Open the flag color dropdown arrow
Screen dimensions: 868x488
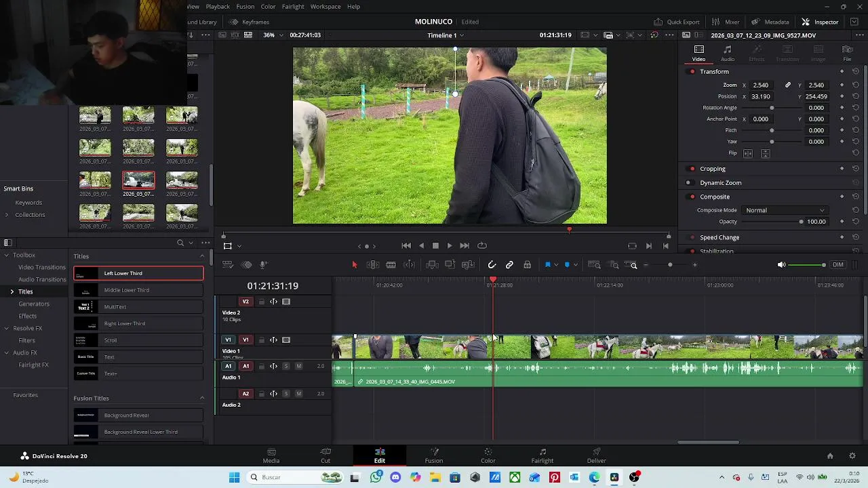(x=555, y=265)
